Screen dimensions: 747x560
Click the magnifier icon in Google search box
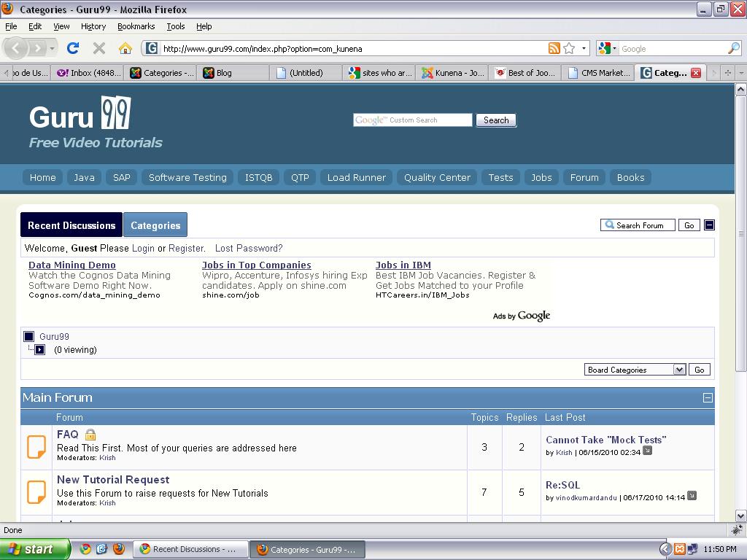(734, 48)
